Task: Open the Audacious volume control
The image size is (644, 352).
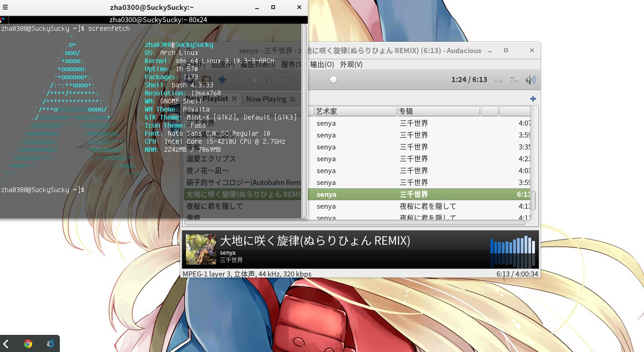Action: [x=531, y=80]
